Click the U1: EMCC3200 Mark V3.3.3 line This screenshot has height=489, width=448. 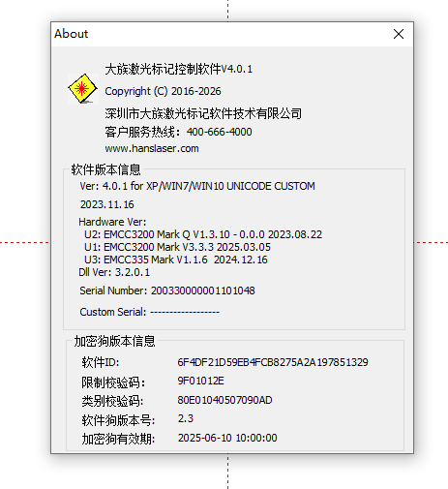click(177, 247)
